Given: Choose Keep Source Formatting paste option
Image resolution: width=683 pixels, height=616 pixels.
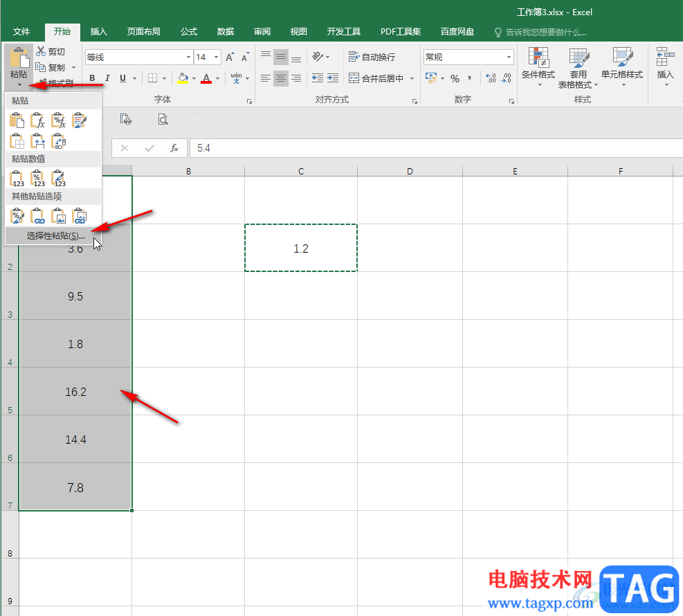Looking at the screenshot, I should [x=80, y=120].
